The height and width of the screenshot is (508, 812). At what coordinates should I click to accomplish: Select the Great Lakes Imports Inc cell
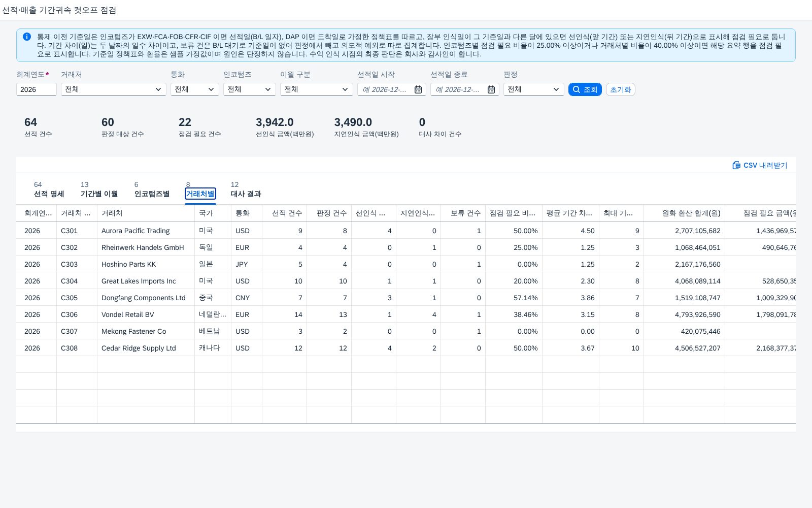tap(146, 281)
